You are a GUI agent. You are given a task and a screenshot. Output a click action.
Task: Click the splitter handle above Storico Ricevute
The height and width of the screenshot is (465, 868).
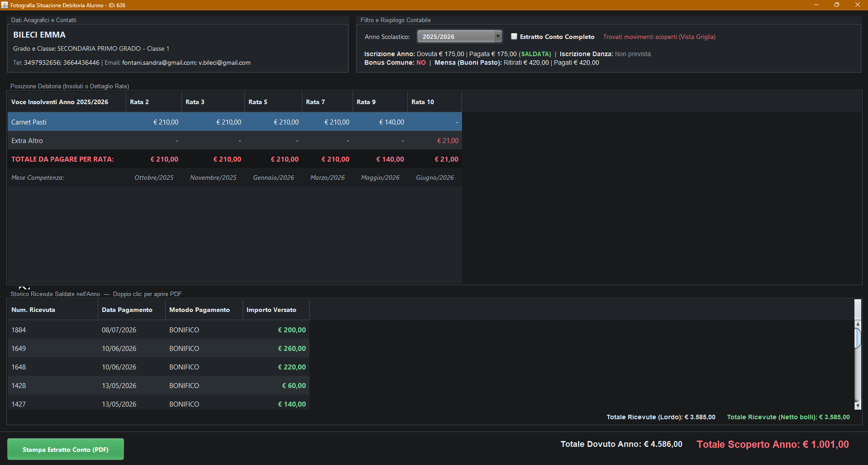[24, 288]
